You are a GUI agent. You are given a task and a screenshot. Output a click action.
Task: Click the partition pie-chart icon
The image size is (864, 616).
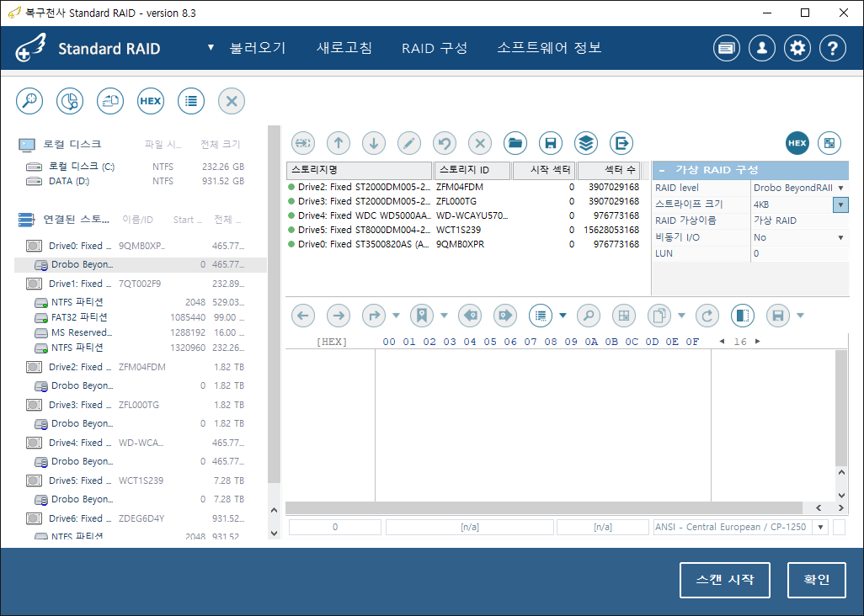pyautogui.click(x=70, y=101)
